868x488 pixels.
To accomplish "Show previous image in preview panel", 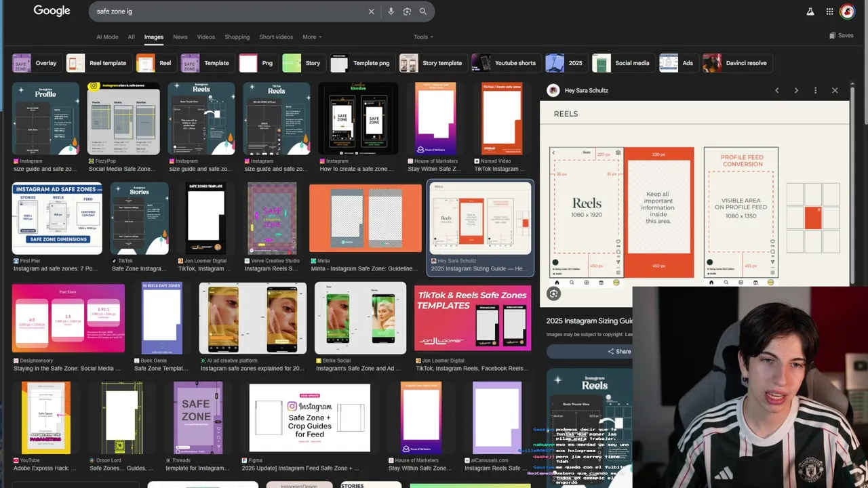I will pos(777,90).
